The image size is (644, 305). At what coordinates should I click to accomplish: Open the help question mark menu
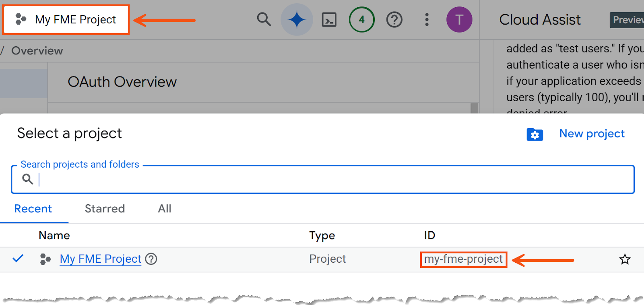click(394, 19)
